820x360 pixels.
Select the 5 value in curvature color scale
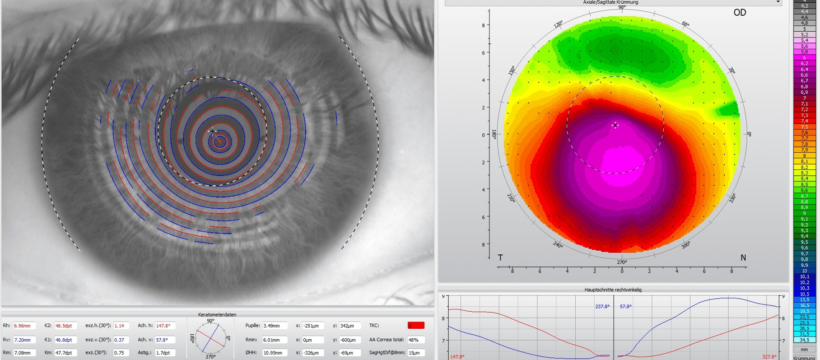(x=801, y=29)
